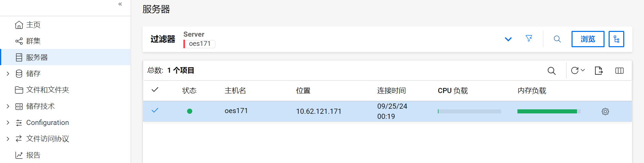644x163 pixels.
Task: Click the 浏览 button
Action: (588, 39)
